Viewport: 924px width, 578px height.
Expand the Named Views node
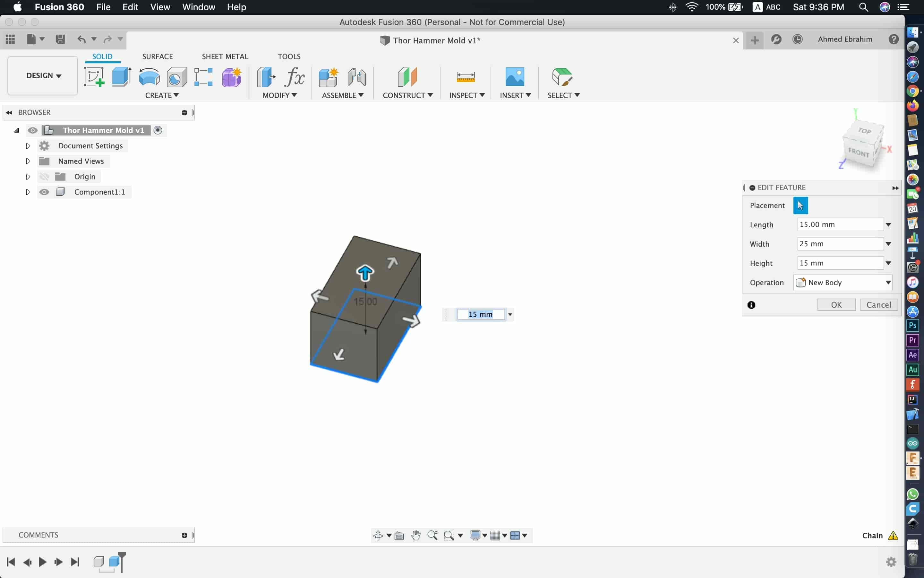[28, 161]
